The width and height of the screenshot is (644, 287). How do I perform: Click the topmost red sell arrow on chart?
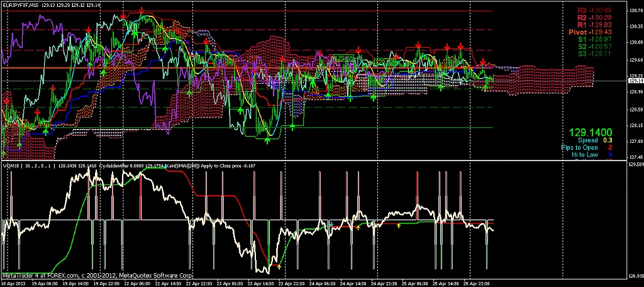(142, 11)
